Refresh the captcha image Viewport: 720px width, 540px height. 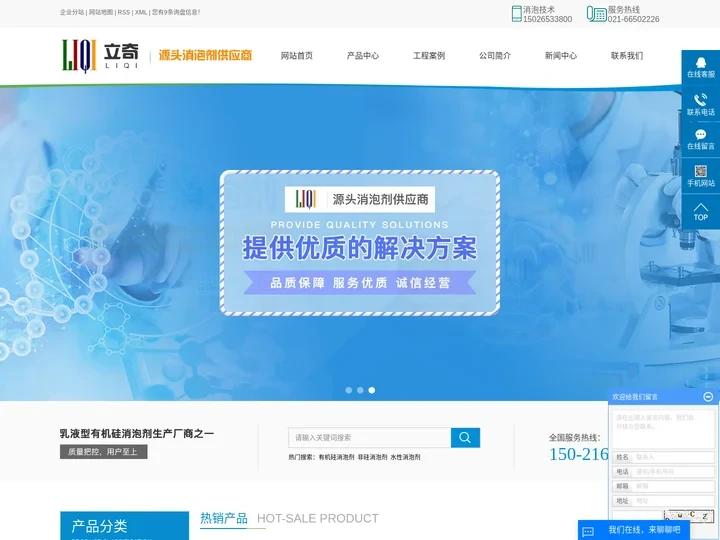(x=688, y=516)
